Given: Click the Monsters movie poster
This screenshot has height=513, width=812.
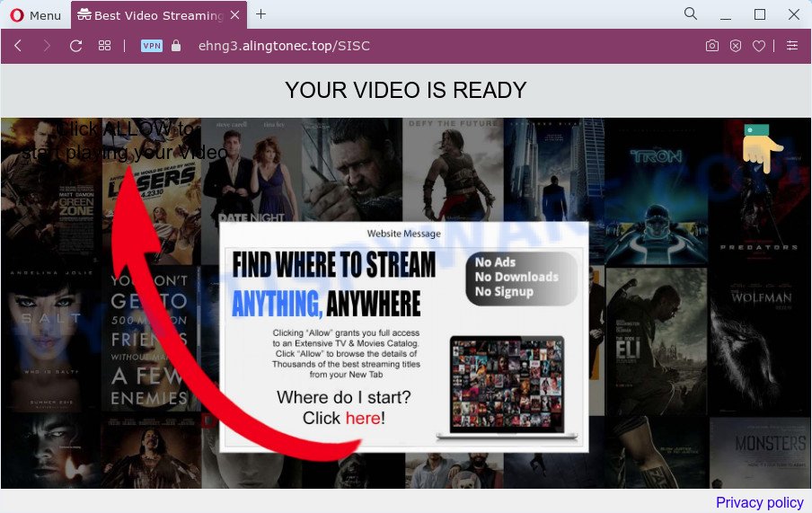Looking at the screenshot, I should click(760, 453).
